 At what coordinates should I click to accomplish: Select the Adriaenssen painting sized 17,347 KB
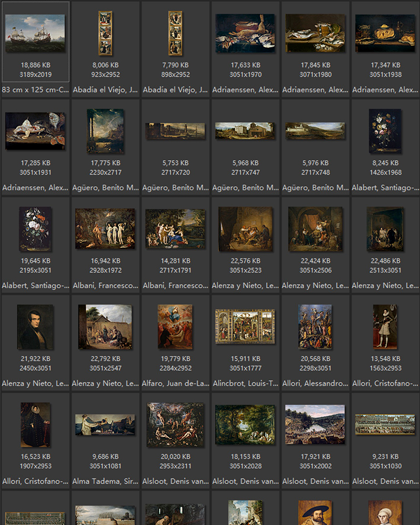coord(385,34)
